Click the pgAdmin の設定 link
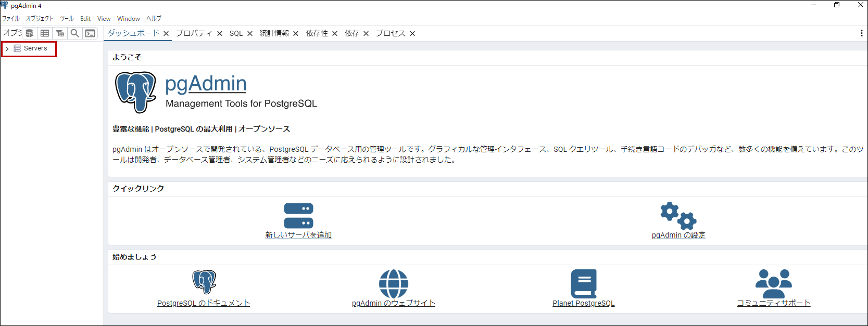 tap(678, 235)
